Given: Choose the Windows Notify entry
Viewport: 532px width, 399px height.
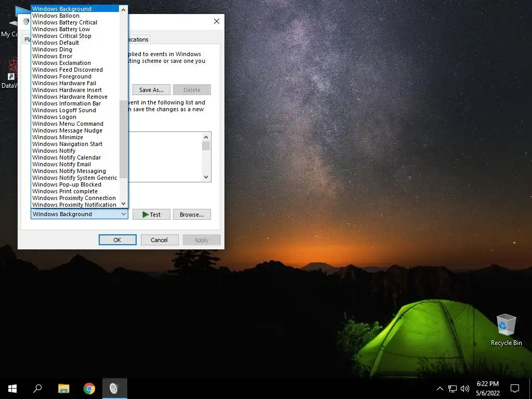Looking at the screenshot, I should pos(75,151).
